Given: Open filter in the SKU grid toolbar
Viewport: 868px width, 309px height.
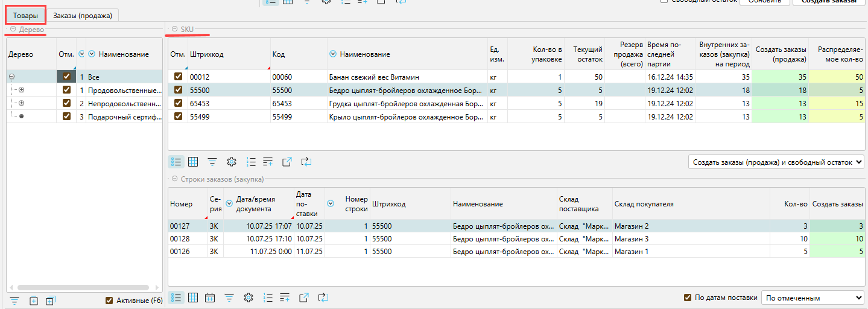Looking at the screenshot, I should click(x=212, y=162).
